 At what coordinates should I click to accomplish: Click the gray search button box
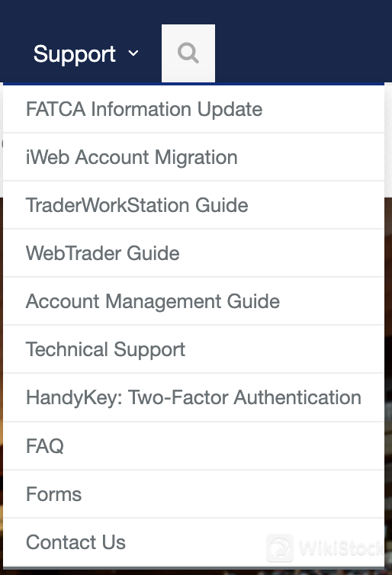point(188,53)
